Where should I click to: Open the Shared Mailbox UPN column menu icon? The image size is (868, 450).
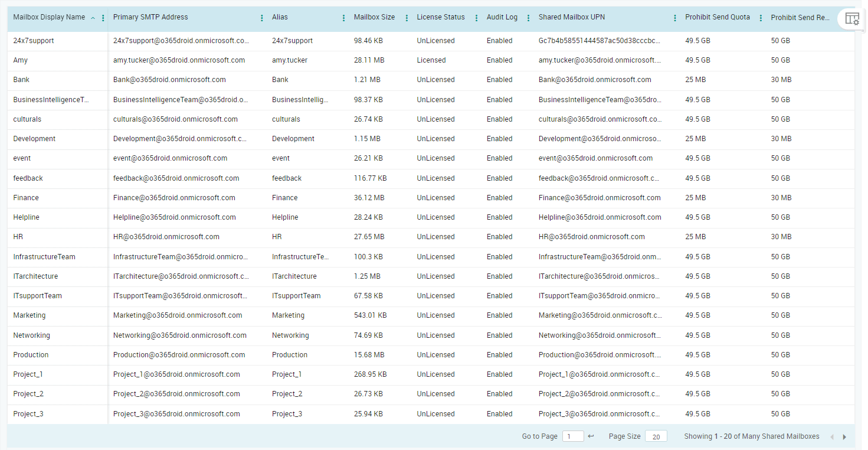click(675, 17)
